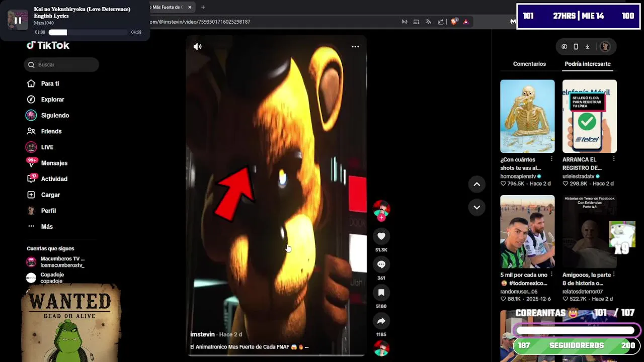Share the video with arrow icon
This screenshot has width=644, height=362.
(x=381, y=321)
